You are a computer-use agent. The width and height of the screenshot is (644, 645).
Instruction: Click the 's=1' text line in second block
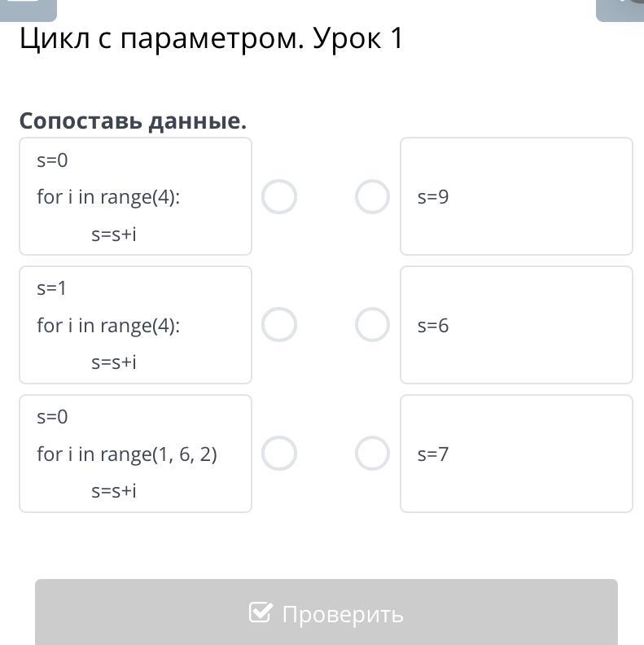51,288
